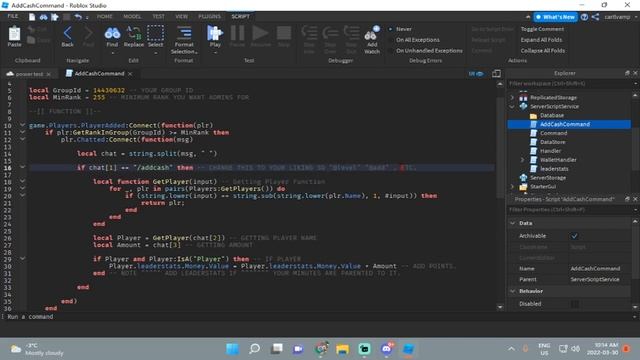The height and width of the screenshot is (360, 640).
Task: Collapse code fold at line 10
Action: click(22, 125)
